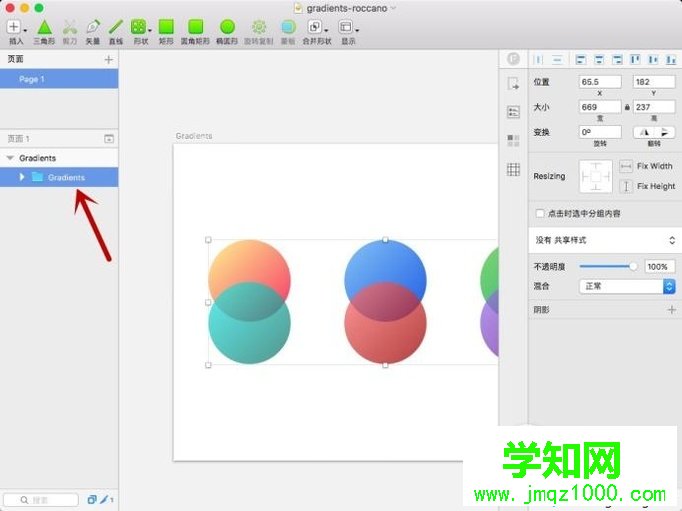Toggle the layer filter icon beside search
Viewport: 682px width, 511px height.
tap(92, 500)
